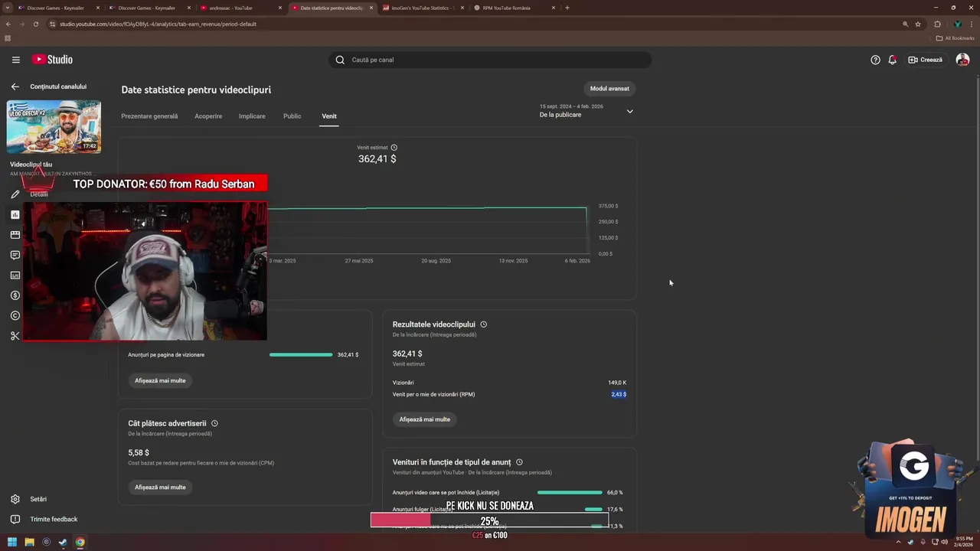Click the Vizionări value 149,0 K
980x551 pixels.
click(617, 383)
